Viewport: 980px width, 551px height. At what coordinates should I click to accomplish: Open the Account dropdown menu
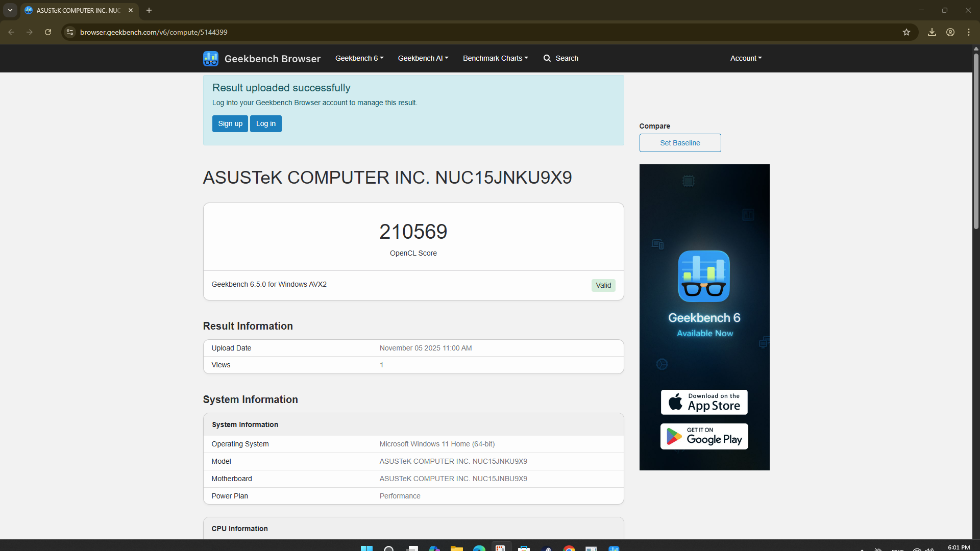(746, 58)
